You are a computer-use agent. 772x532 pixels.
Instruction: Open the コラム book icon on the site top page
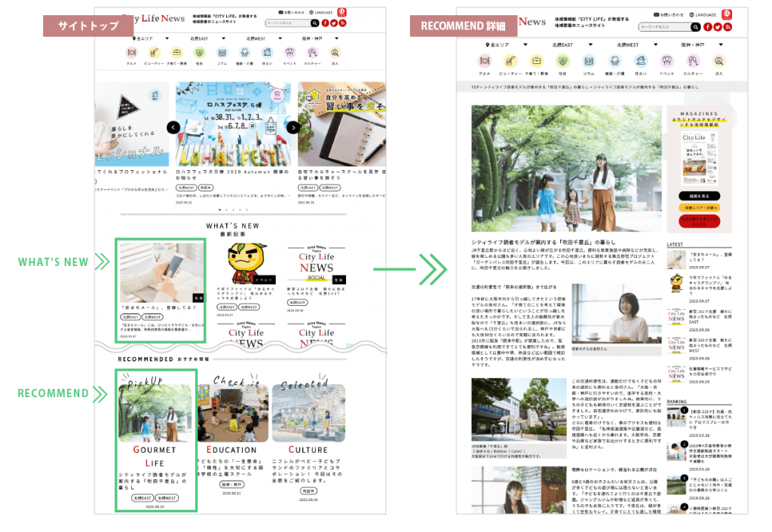(x=222, y=53)
